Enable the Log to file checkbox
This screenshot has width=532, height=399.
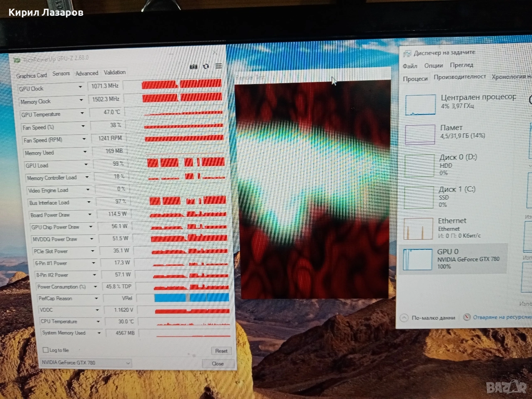46,350
